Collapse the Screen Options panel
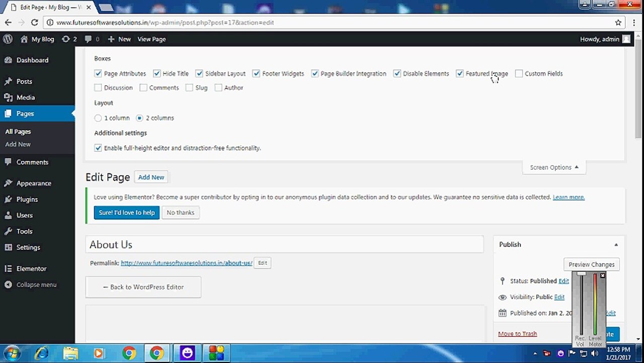 point(554,167)
